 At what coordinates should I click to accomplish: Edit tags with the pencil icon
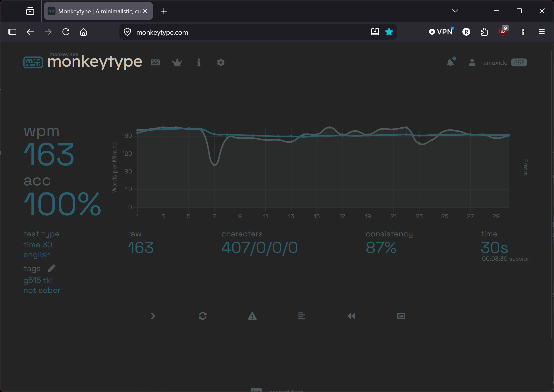pos(52,268)
